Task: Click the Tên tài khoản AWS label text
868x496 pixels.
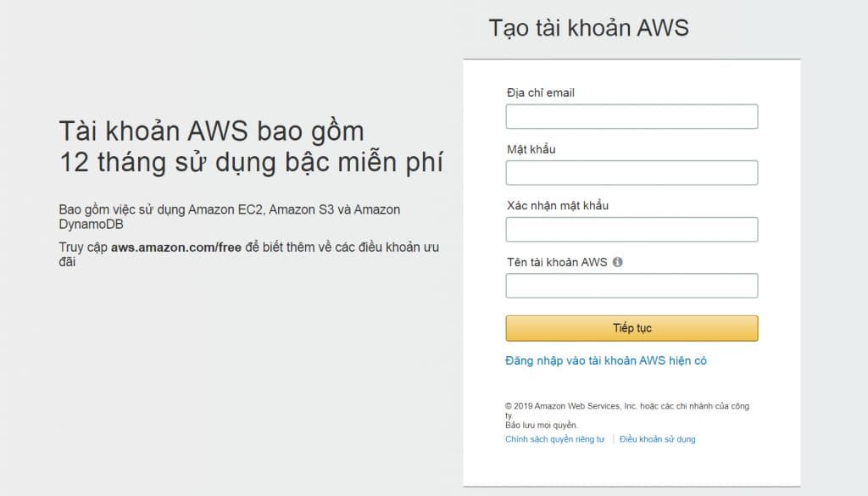Action: pyautogui.click(x=557, y=262)
